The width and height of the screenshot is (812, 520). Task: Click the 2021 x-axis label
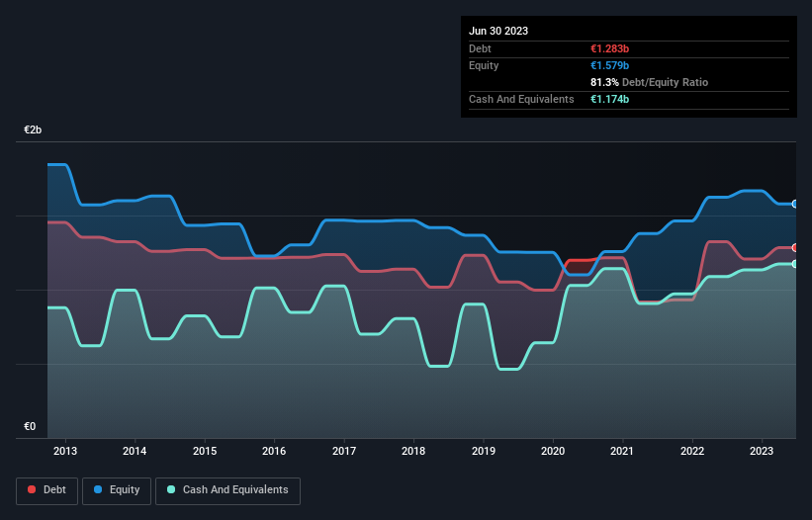coord(622,451)
